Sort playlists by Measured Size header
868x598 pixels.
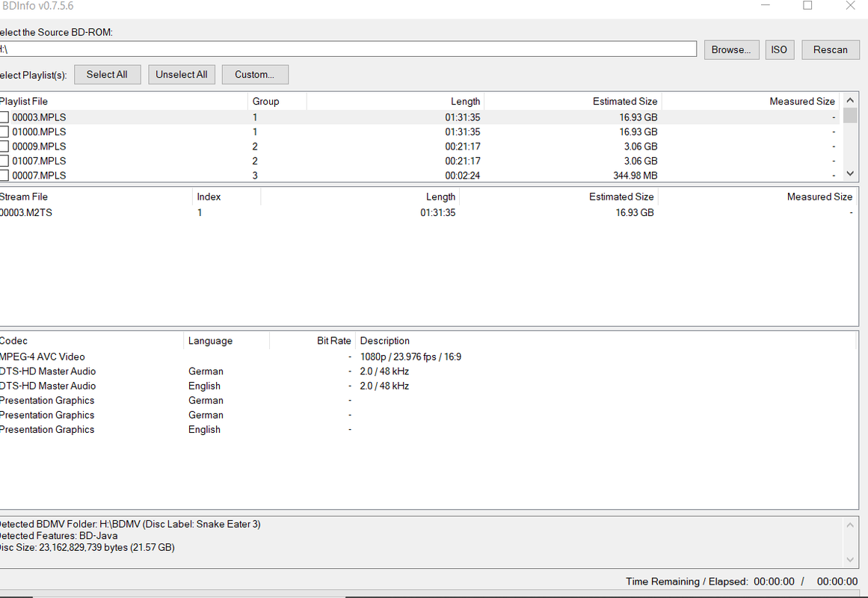click(x=751, y=102)
